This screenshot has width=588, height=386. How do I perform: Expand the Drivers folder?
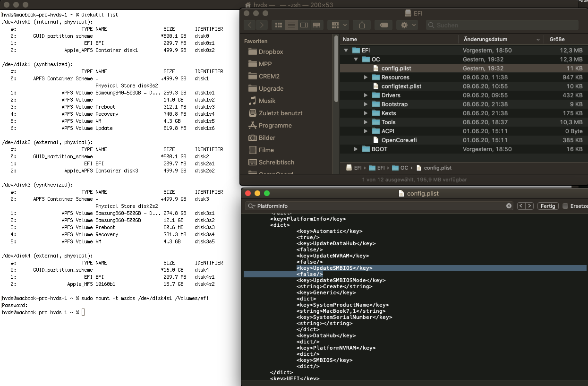tap(366, 95)
